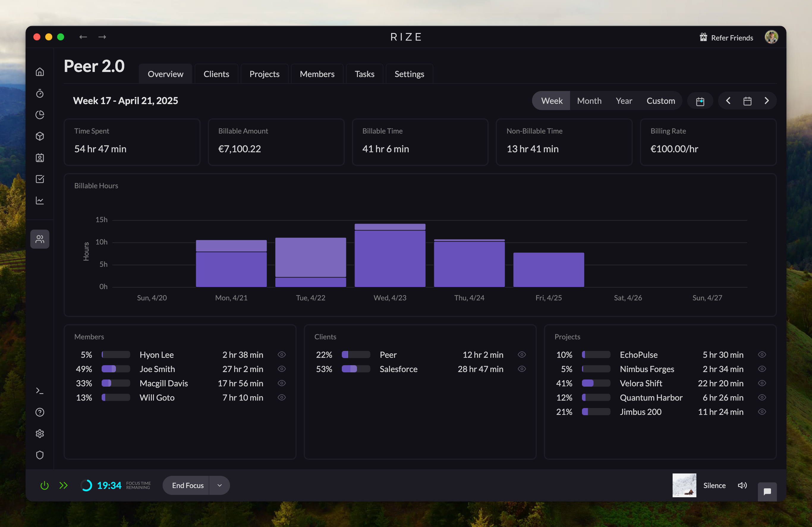Toggle visibility of Salesforce client row
The width and height of the screenshot is (812, 527).
(522, 369)
